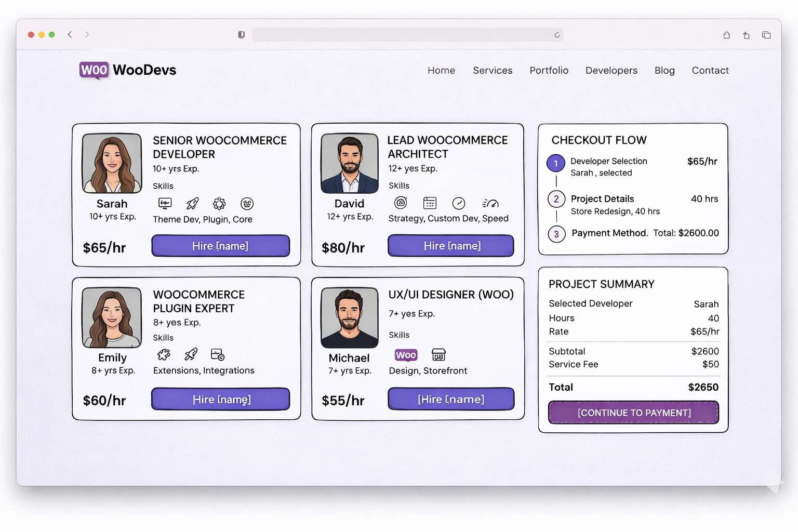Screen dimensions: 798x532
Task: Select step 2 Project Details circle
Action: 556,199
